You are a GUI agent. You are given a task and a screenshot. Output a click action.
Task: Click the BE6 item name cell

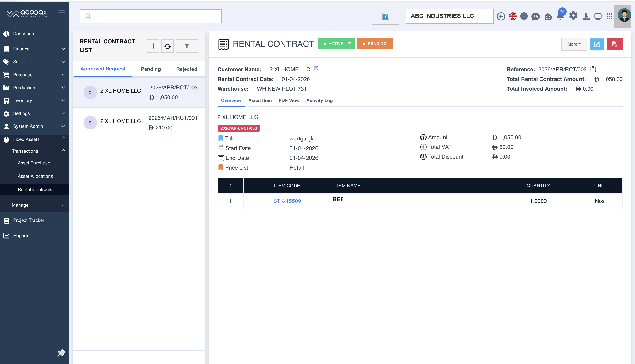415,201
